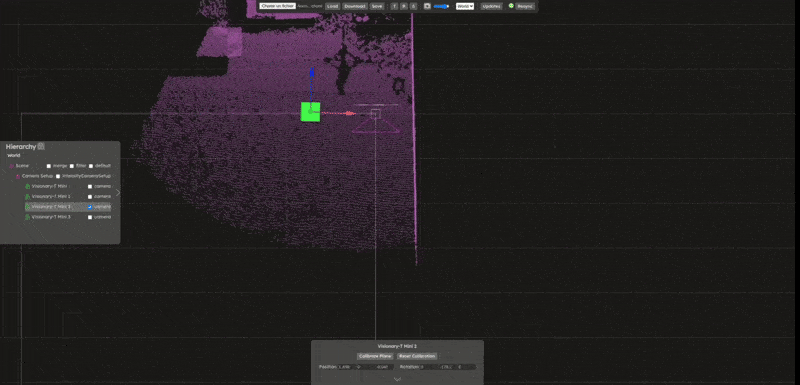Click the Save button in top toolbar
800x385 pixels.
tap(377, 6)
